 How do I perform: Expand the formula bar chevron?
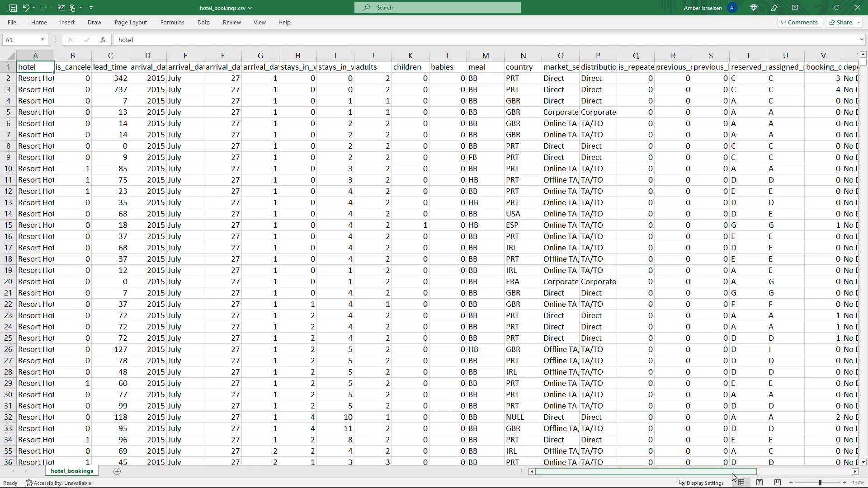pos(861,40)
